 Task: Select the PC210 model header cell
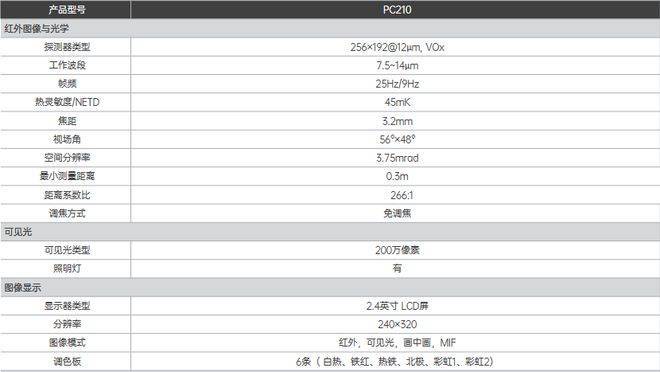(x=396, y=9)
